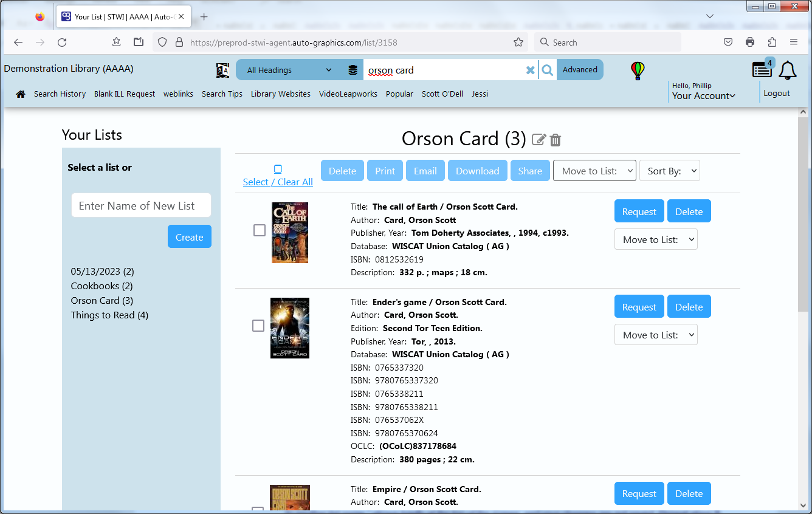Click Enter Name of New List field
Screen dimensions: 812x514
[141, 205]
